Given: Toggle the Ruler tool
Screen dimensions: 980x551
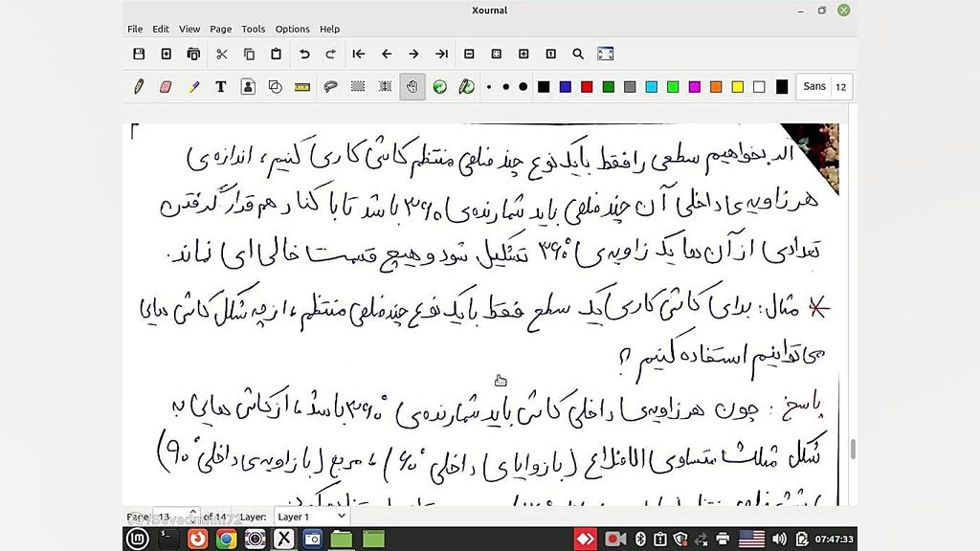Looking at the screenshot, I should pos(302,87).
